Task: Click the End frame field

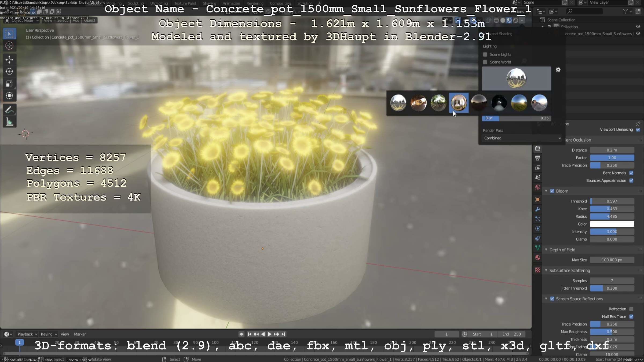Action: [x=512, y=334]
